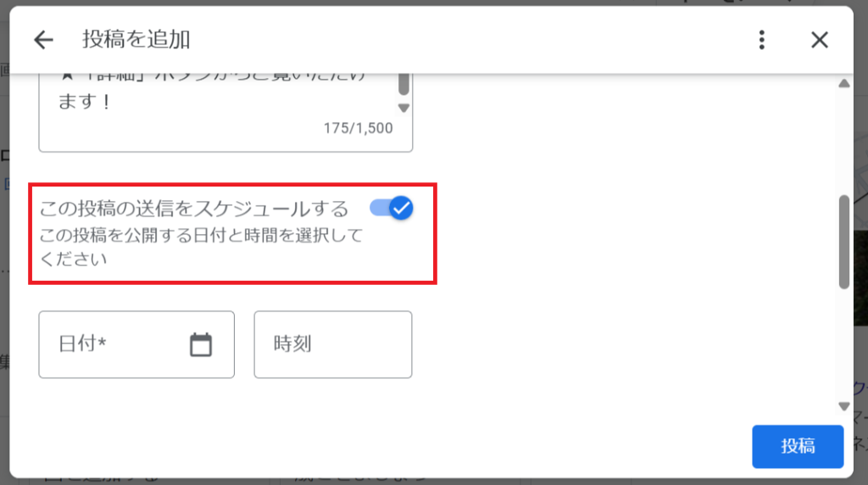Image resolution: width=868 pixels, height=485 pixels.
Task: Click the この投稿を公開する日付と時間 description text
Action: coord(200,247)
